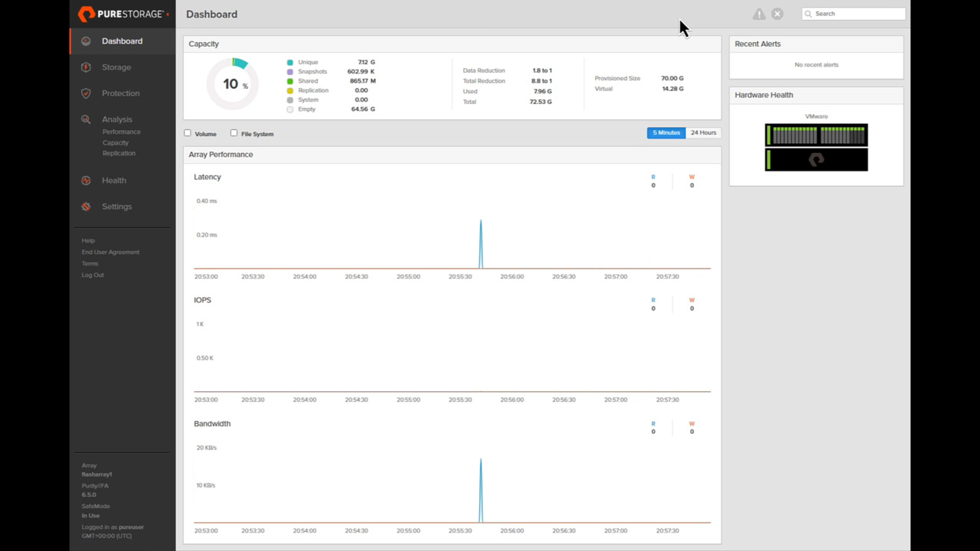Click the dismiss X icon beside the alert
The height and width of the screenshot is (551, 980).
pos(777,14)
